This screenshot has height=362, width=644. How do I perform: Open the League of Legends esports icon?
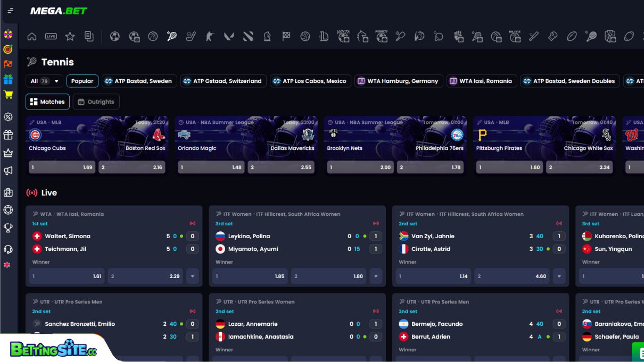coord(324,36)
